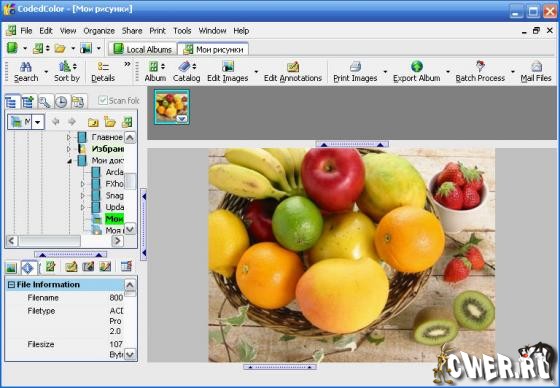Toggle the Scan folder checkbox
The image size is (560, 388).
(103, 100)
